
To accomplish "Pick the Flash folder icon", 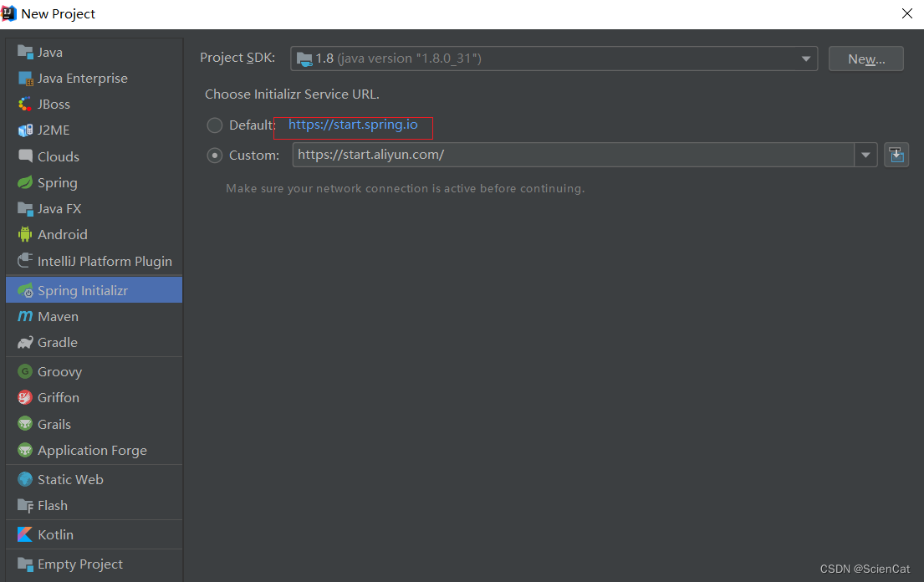I will click(x=25, y=505).
